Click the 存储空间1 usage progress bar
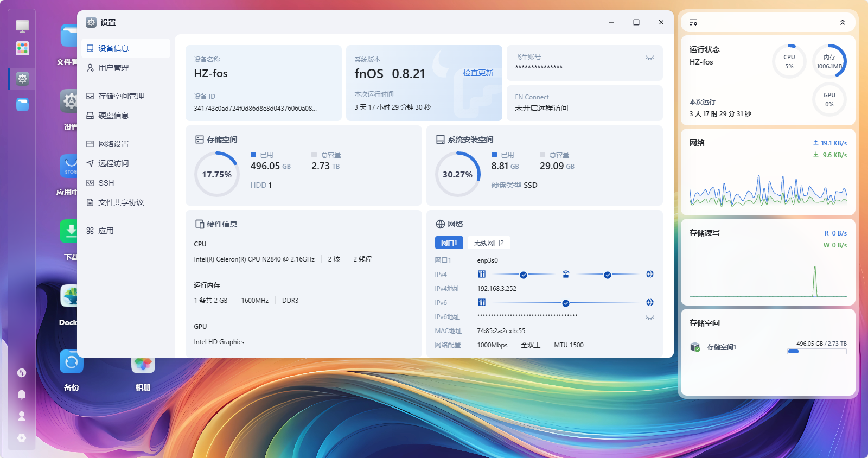This screenshot has height=458, width=868. coord(817,352)
